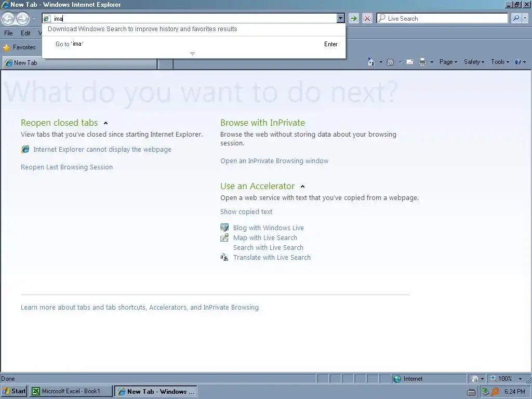Open the Page menu

coord(448,62)
